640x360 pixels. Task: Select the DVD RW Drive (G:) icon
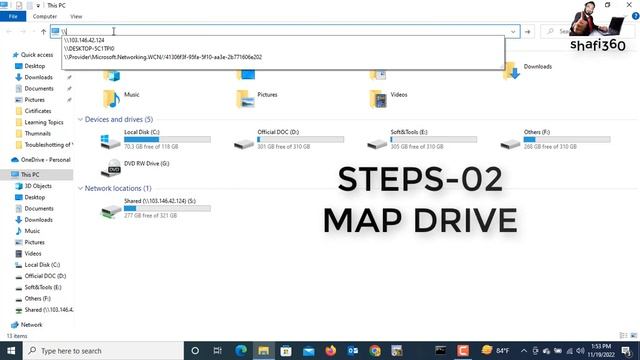pos(111,168)
